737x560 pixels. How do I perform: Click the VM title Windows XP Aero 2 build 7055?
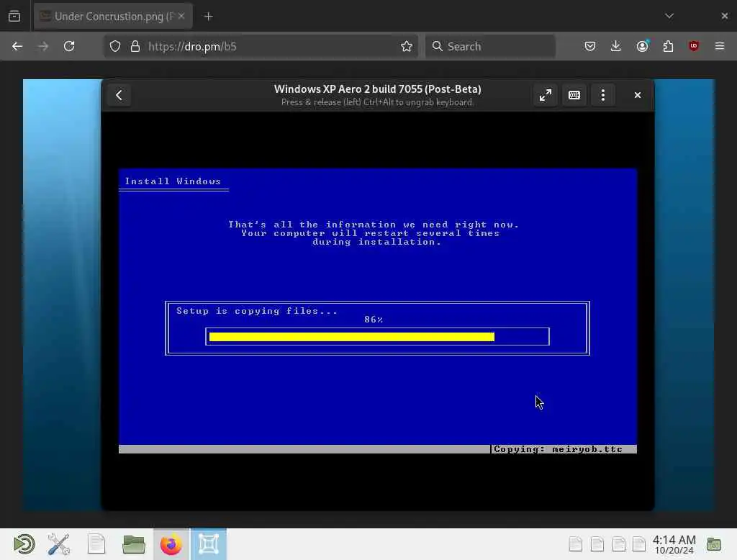coord(377,89)
